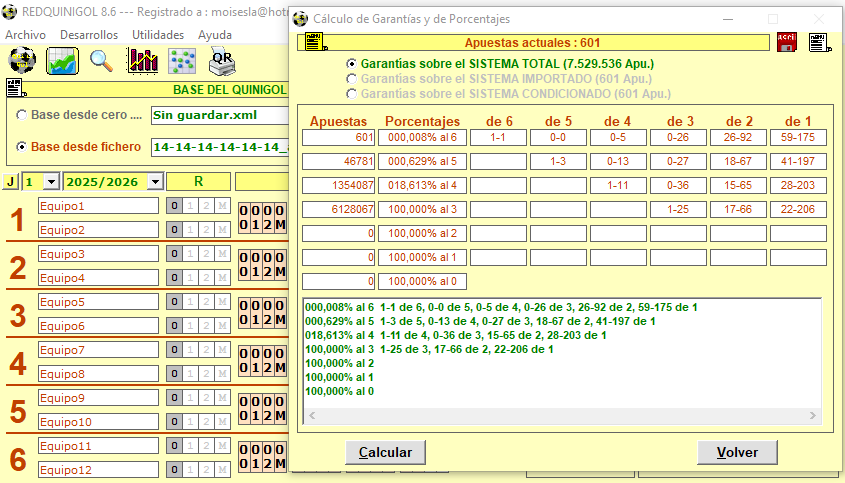Click the Equipo12 team name field
The height and width of the screenshot is (483, 845).
(x=99, y=470)
